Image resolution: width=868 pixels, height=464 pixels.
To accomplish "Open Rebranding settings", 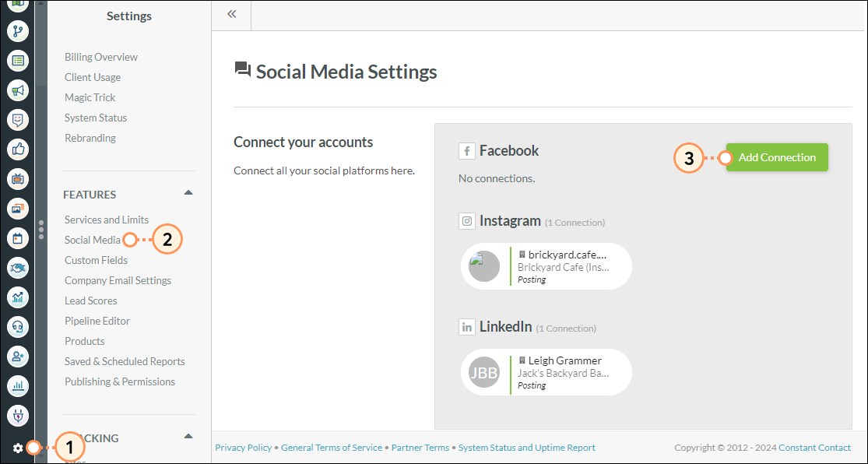I will click(x=90, y=138).
